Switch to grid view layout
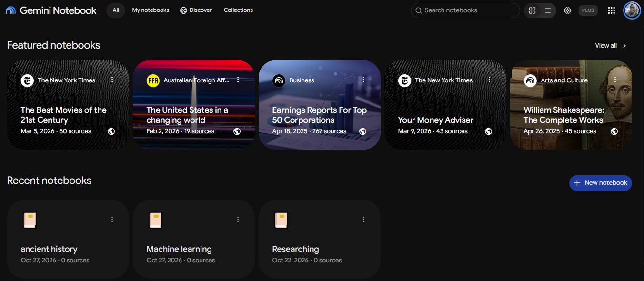644x281 pixels. [x=533, y=10]
